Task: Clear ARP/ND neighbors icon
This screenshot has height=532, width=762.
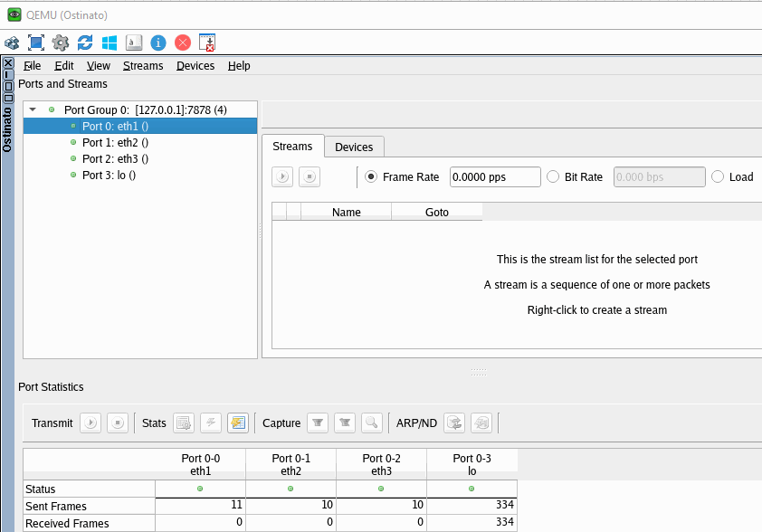Action: [481, 423]
